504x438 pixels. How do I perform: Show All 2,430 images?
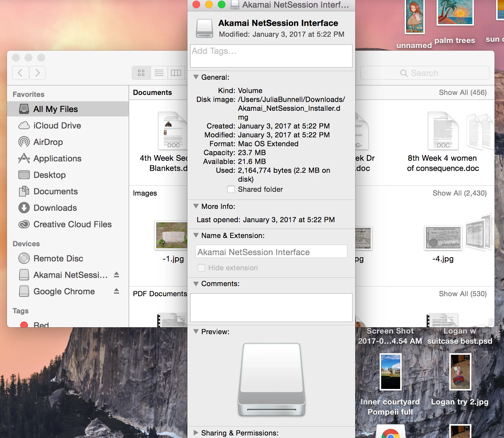tap(459, 193)
